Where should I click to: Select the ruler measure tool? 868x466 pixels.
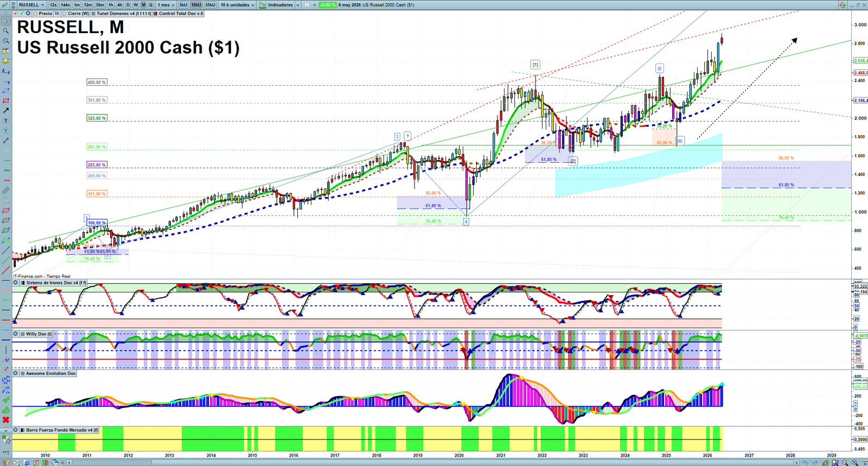pos(5,190)
